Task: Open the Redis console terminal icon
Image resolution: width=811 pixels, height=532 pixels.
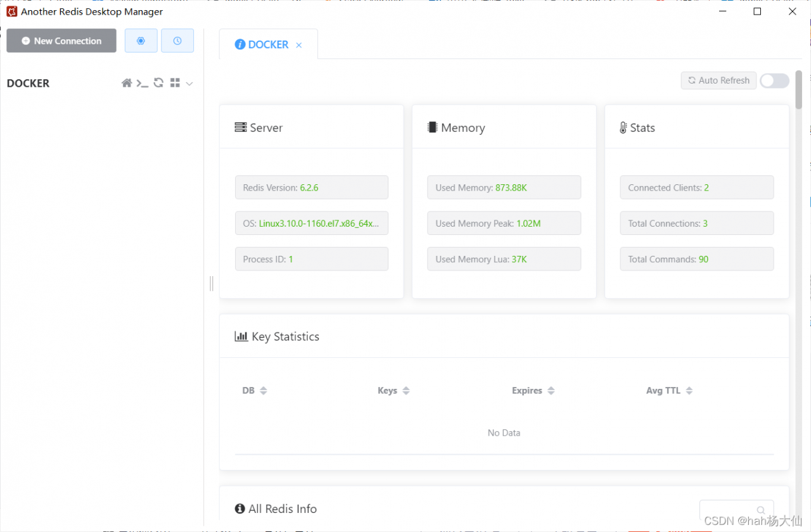Action: [x=143, y=83]
